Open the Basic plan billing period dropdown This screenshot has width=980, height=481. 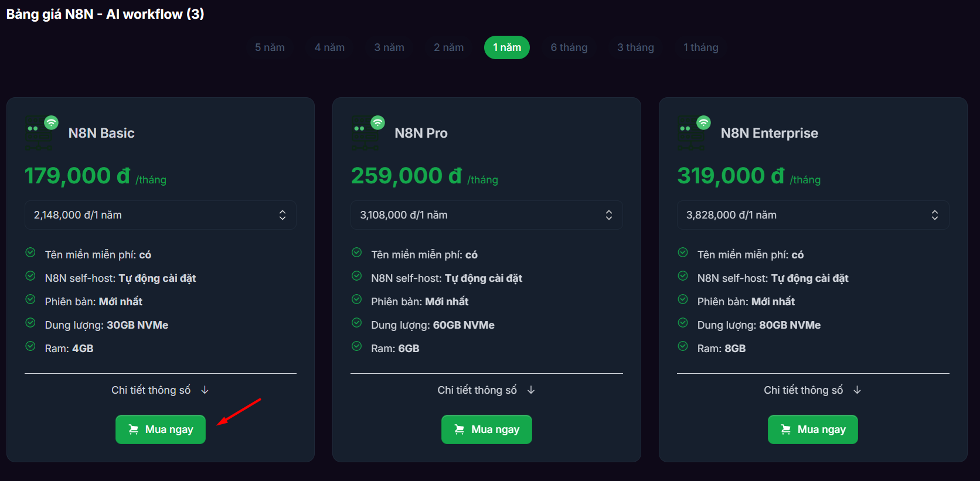[160, 215]
